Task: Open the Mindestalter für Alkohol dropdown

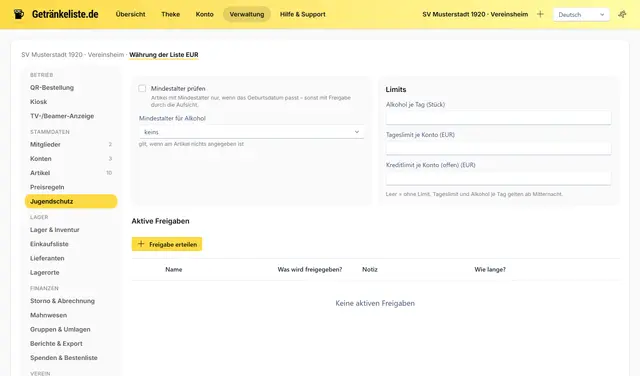Action: (251, 132)
